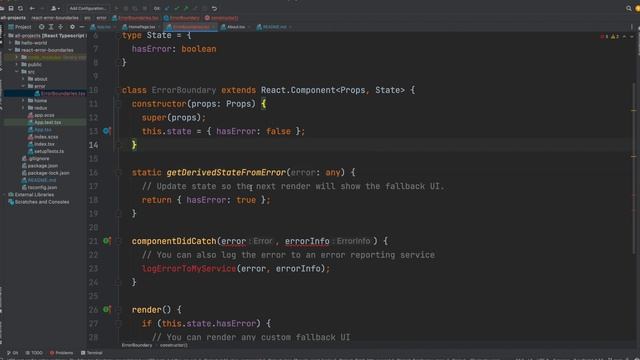Click the Synchronize/reload toolbar icon

click(x=20, y=8)
